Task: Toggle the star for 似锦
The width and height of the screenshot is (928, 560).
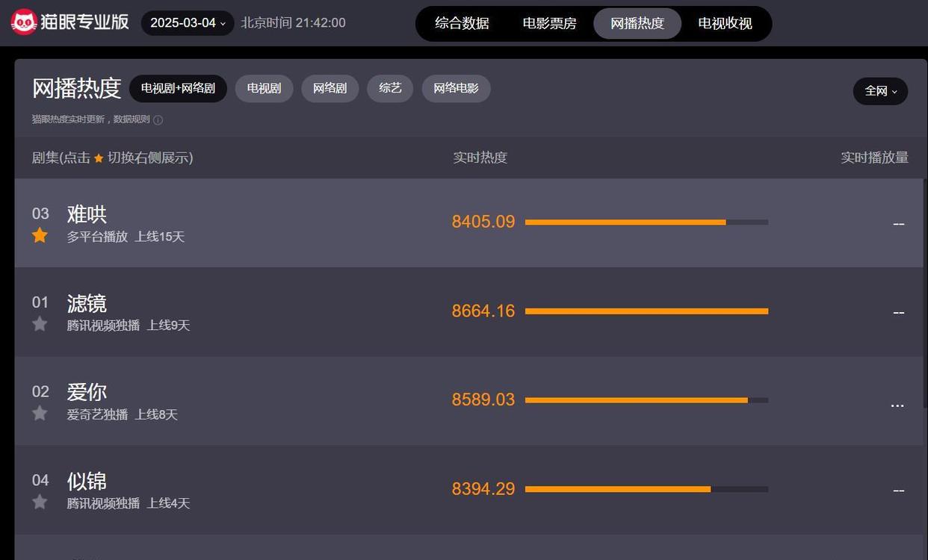Action: (x=40, y=502)
